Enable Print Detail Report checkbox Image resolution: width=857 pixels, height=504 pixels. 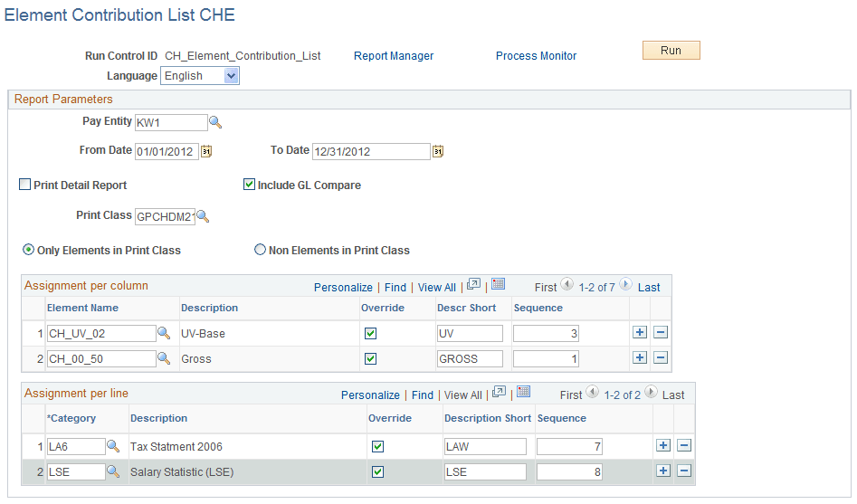point(25,185)
